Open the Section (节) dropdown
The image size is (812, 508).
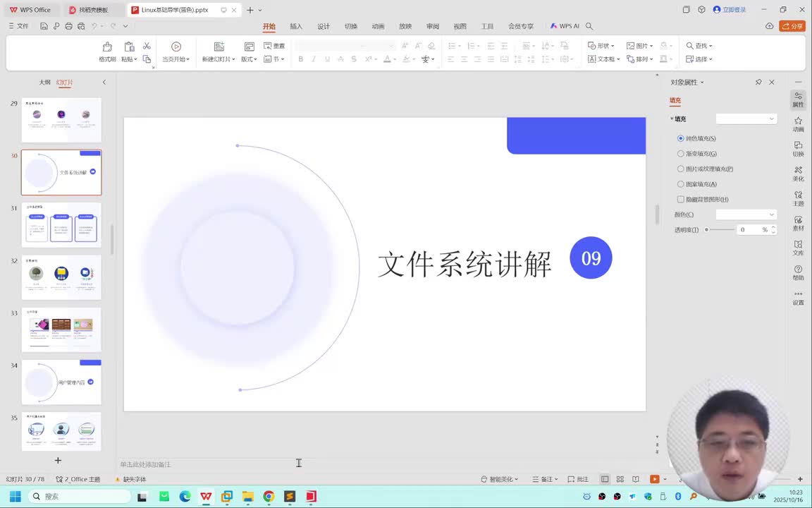point(274,59)
